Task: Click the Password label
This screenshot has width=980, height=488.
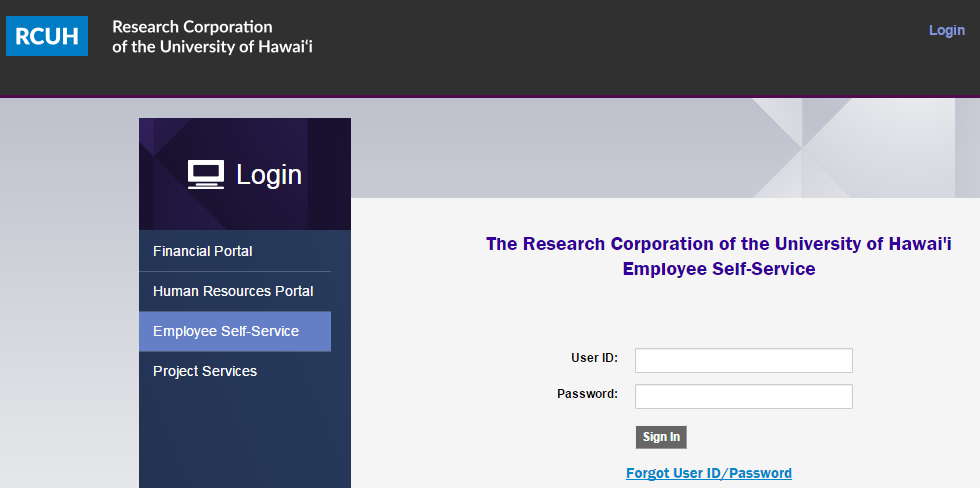Action: pos(588,394)
